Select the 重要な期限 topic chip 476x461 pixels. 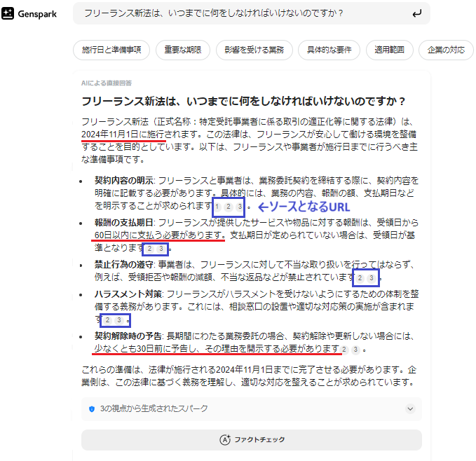[x=184, y=50]
